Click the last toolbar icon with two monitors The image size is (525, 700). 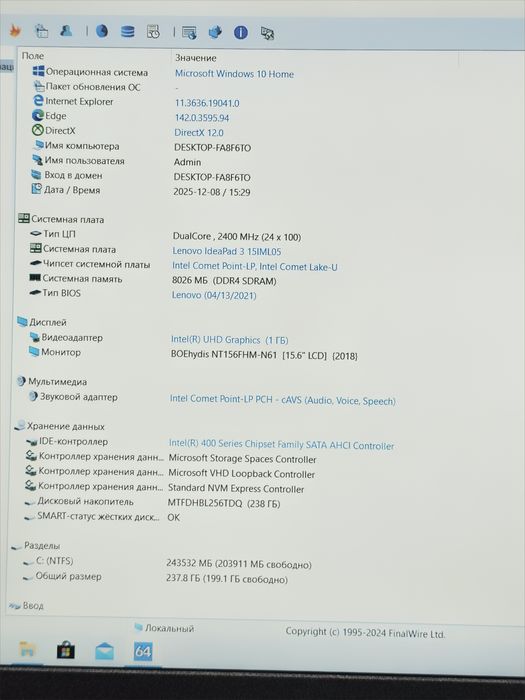(x=267, y=33)
